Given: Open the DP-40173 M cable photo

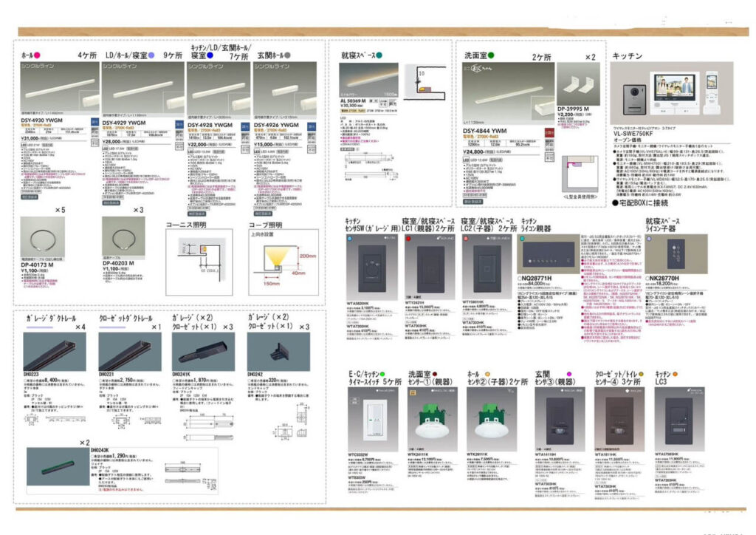Looking at the screenshot, I should 42,239.
